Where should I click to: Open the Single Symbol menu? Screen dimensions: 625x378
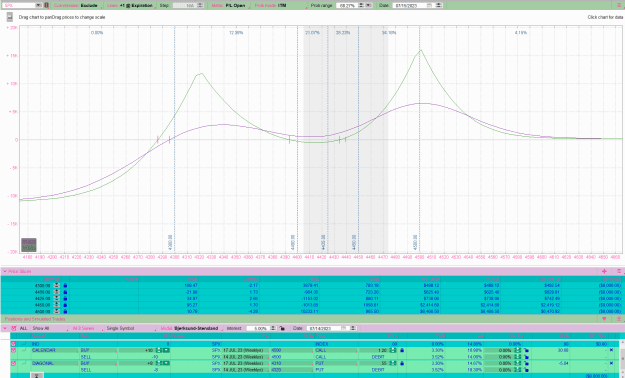coord(131,328)
